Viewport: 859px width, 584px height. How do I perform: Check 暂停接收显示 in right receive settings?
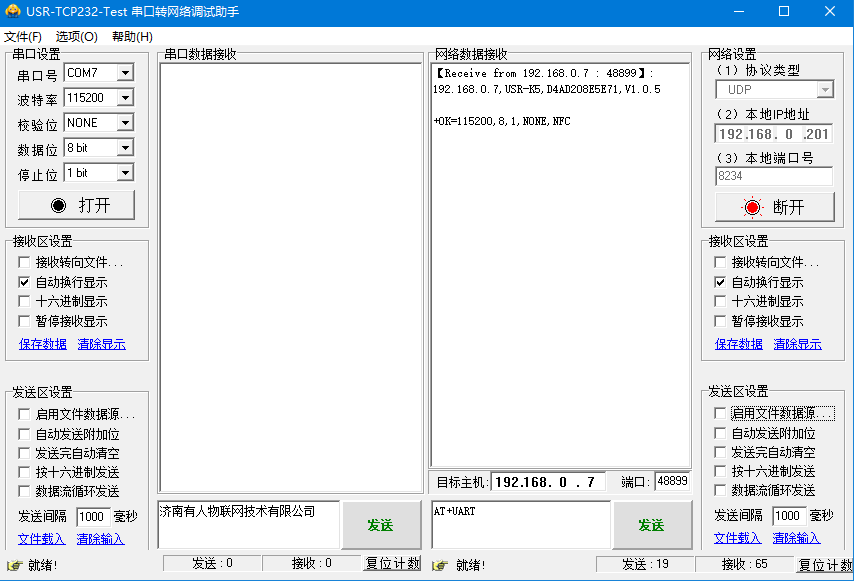(720, 321)
